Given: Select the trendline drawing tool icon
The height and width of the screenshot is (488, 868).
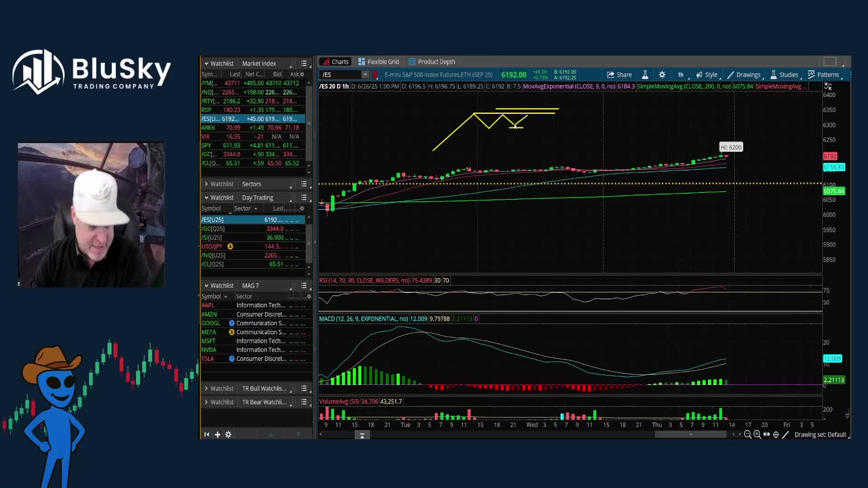Looking at the screenshot, I should 786,435.
